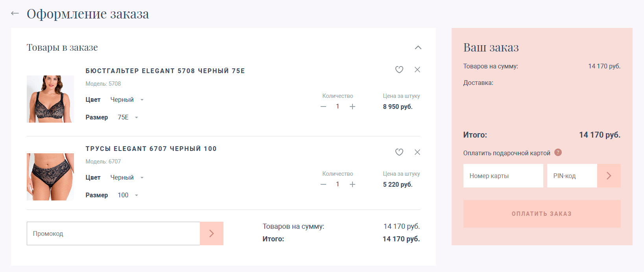Remove the Elegant 6707 briefs from order
Screen dimensions: 644x272
[x=417, y=152]
